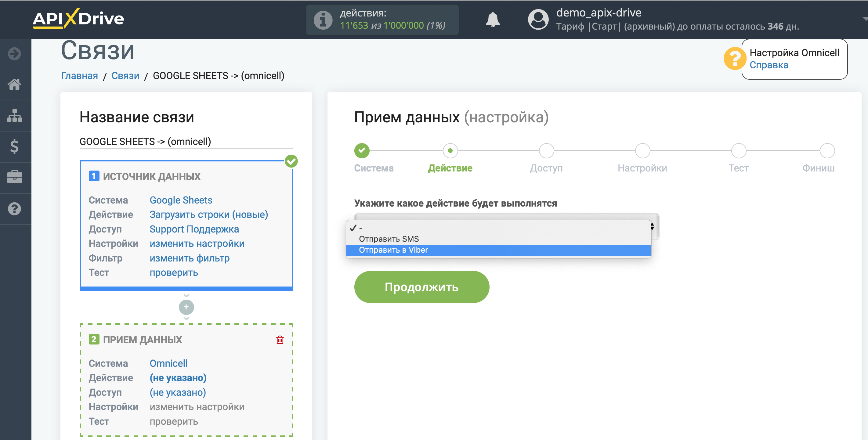Click the actions usage counter panel

(382, 20)
